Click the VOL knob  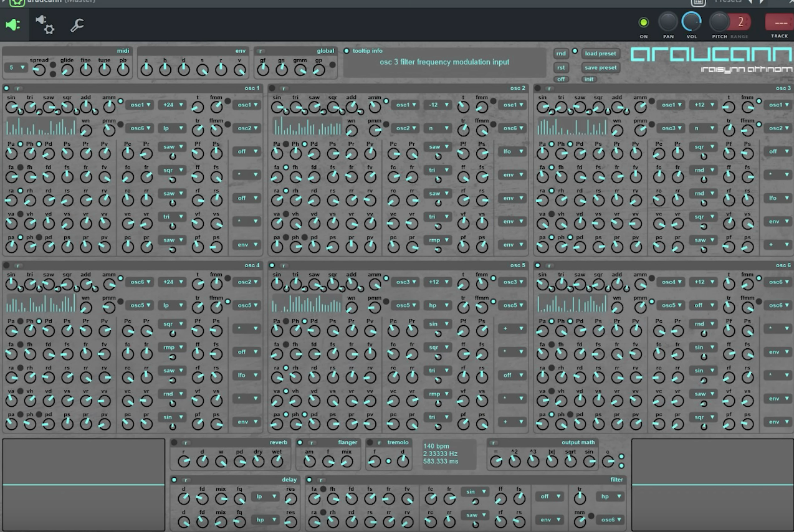[691, 22]
